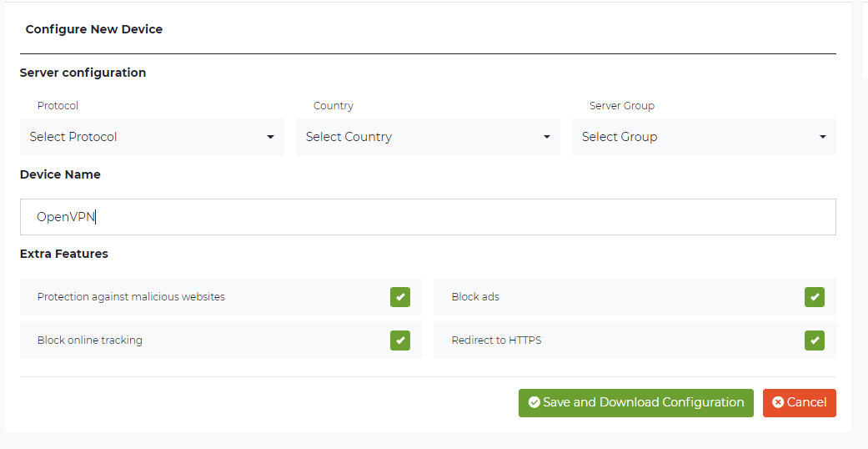
Task: Click the Redirect to HTTPS row label
Action: pyautogui.click(x=497, y=341)
